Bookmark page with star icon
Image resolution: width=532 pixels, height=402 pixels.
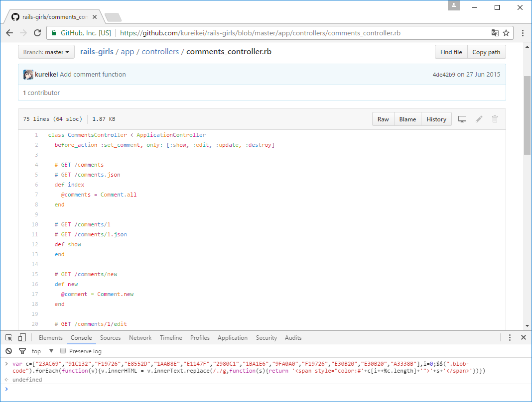tap(506, 33)
